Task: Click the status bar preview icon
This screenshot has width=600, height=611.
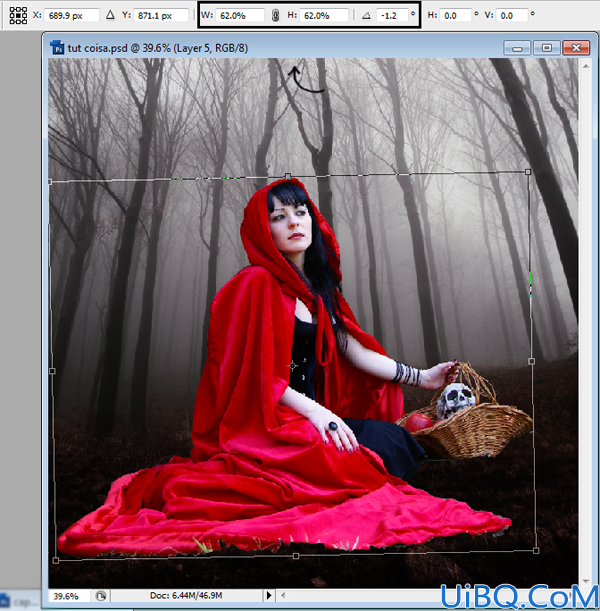Action: coord(101,596)
